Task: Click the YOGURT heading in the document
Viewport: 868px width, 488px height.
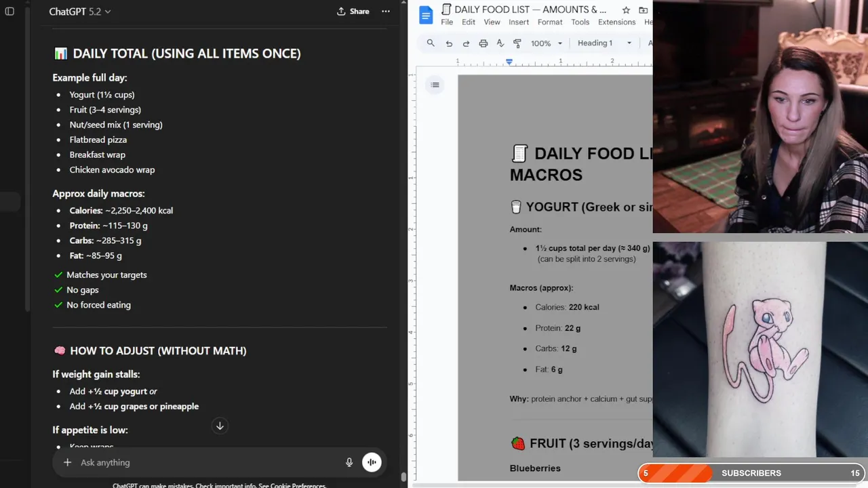Action: 581,207
